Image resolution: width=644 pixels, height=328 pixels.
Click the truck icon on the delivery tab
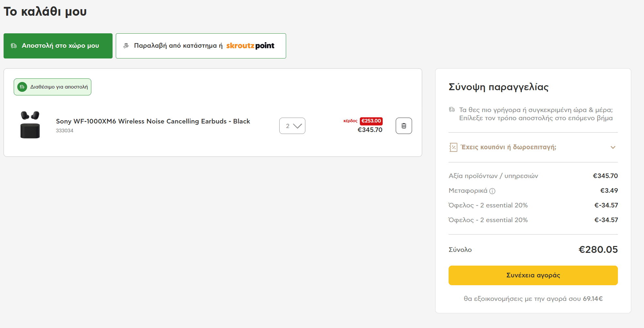tap(14, 46)
